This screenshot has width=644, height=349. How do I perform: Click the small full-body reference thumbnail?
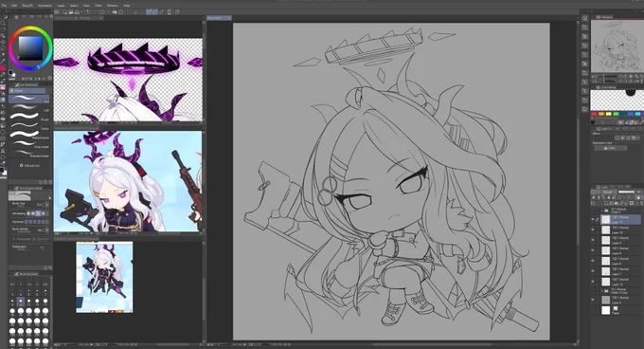click(x=104, y=277)
